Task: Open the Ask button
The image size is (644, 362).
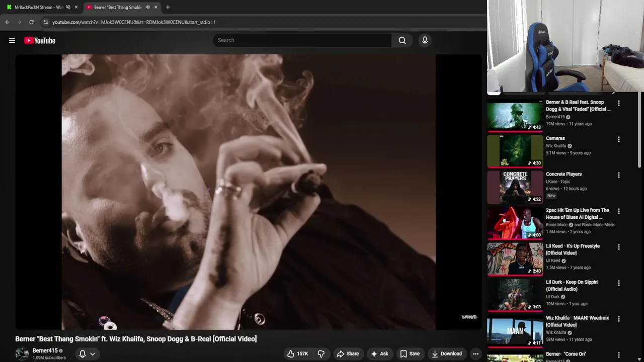Action: [x=379, y=353]
